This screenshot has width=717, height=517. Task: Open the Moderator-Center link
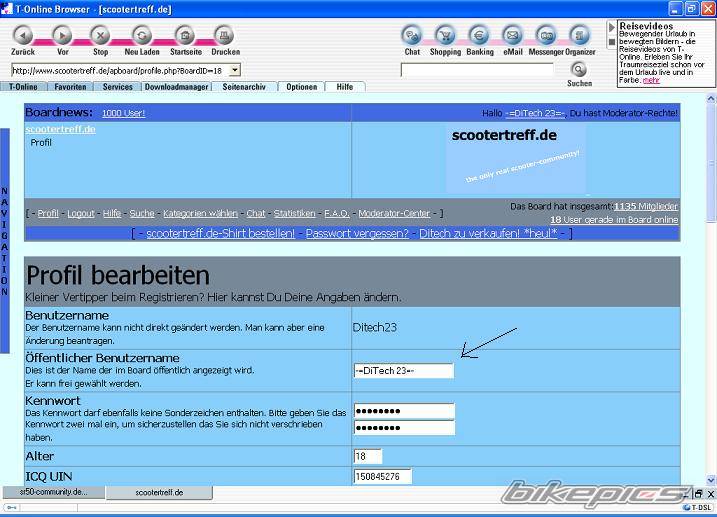(x=395, y=213)
